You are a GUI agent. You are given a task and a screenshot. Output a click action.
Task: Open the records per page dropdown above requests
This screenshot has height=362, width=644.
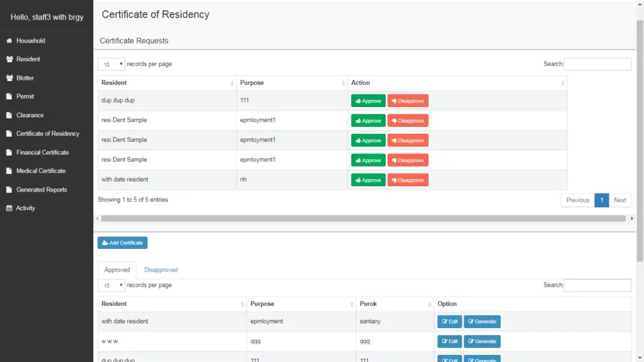111,64
